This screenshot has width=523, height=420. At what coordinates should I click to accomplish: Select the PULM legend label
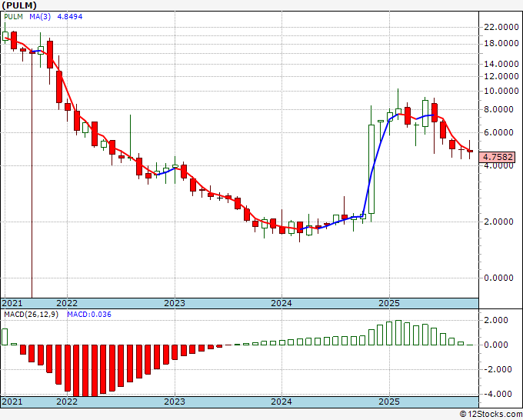click(x=13, y=17)
